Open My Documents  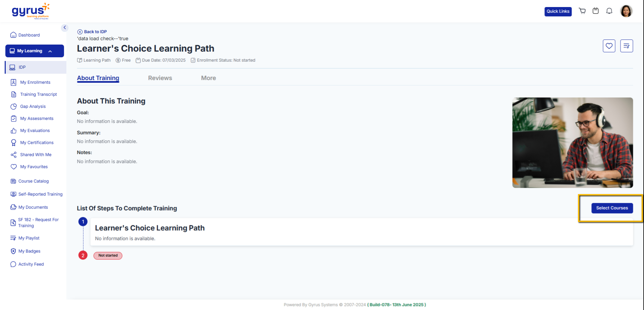click(x=29, y=207)
